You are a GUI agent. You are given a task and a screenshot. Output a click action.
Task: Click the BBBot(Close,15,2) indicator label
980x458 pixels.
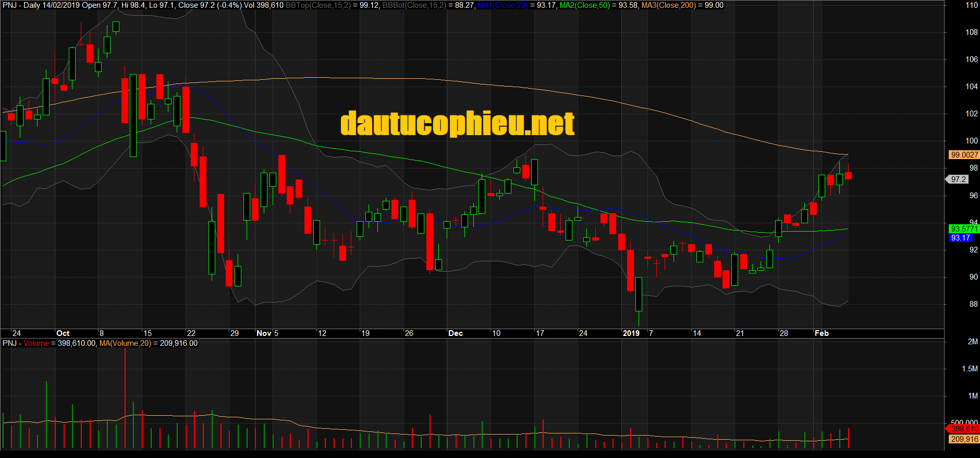pyautogui.click(x=414, y=5)
